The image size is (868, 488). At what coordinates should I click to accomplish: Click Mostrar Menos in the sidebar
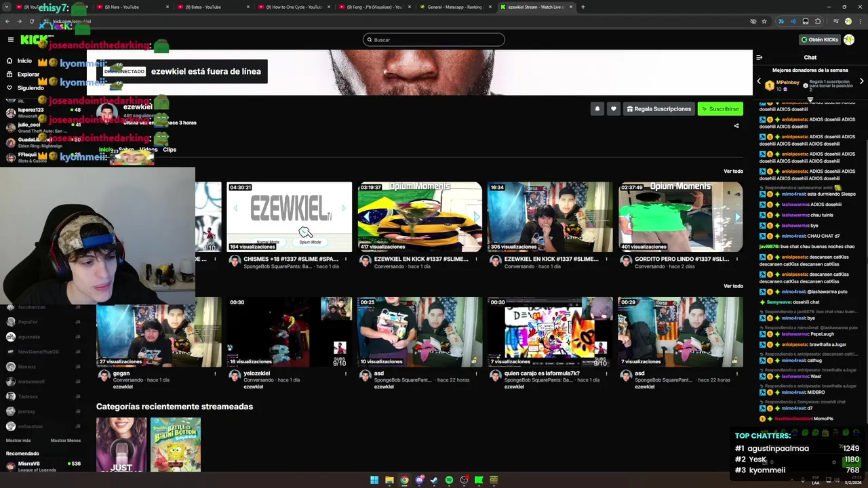point(66,441)
